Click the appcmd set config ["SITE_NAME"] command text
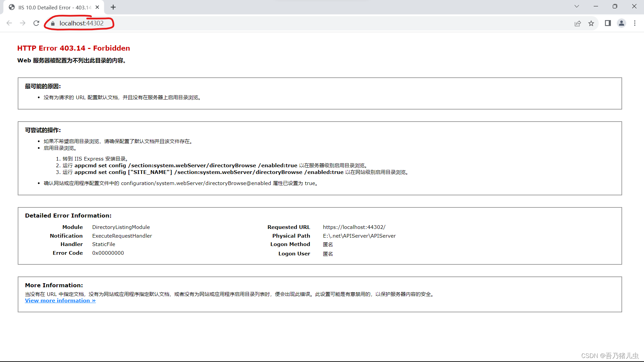644x362 pixels. 209,172
